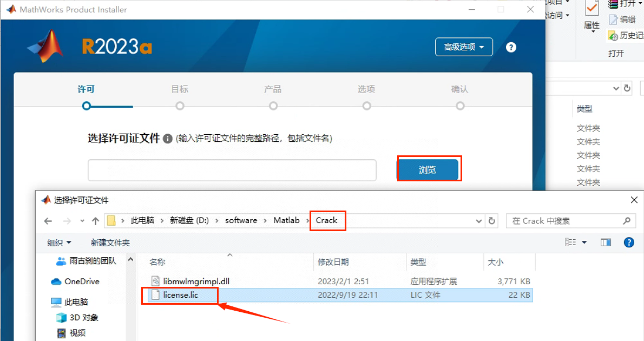Click the forward arrow in file dialog
The image size is (644, 341).
67,221
